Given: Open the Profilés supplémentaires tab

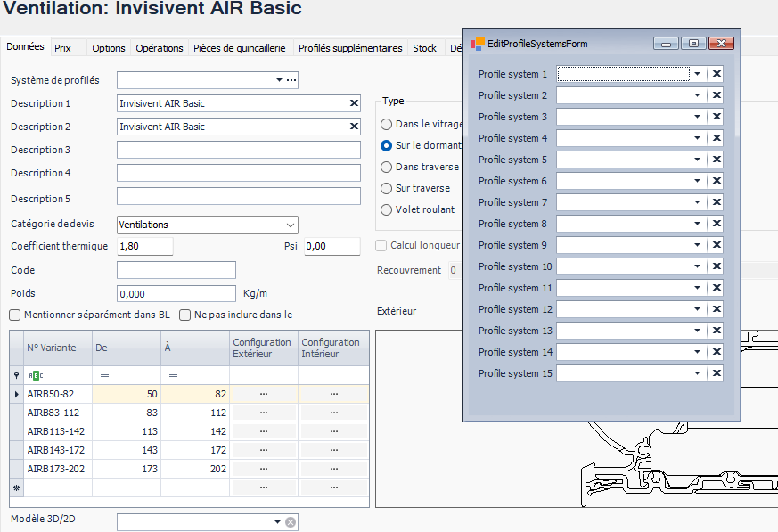Looking at the screenshot, I should pos(350,48).
